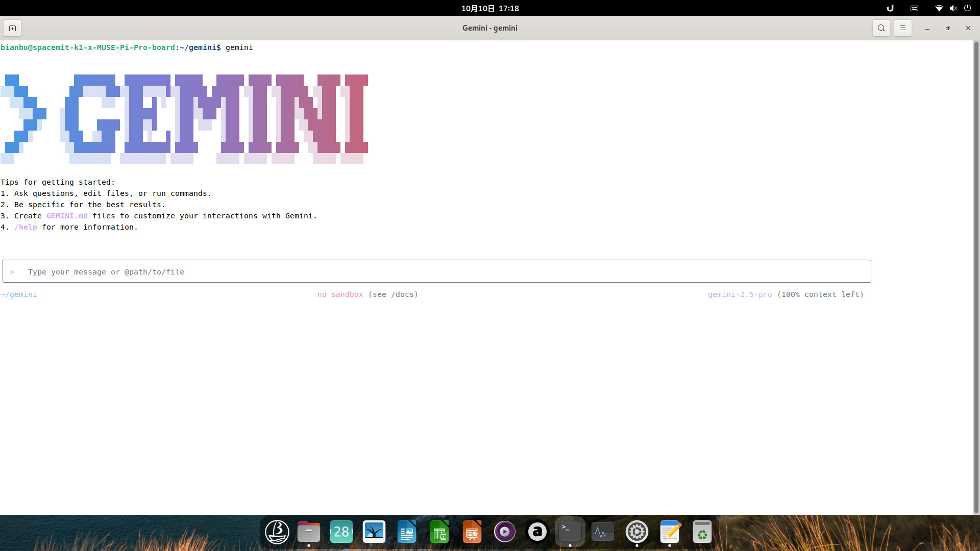Open LibreOffice Impress from dock

point(472,532)
